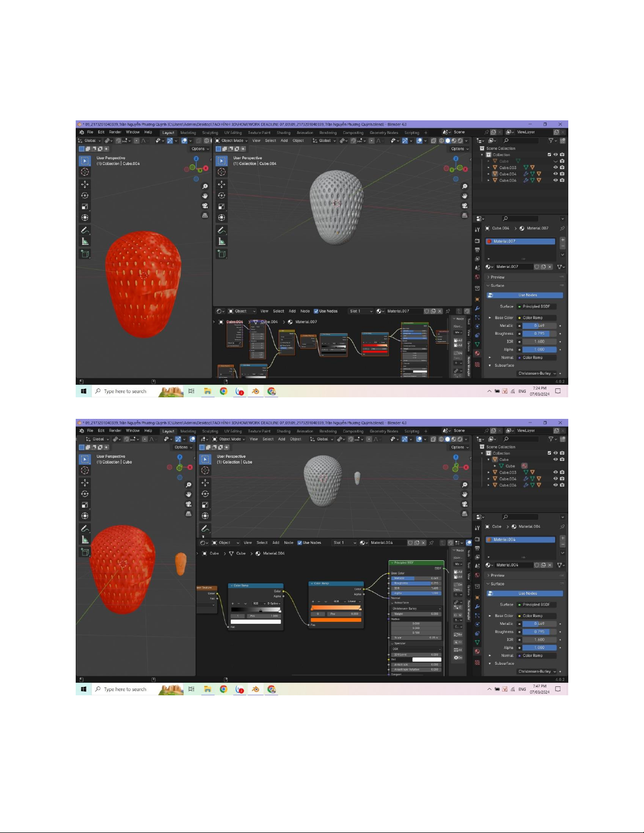Open the Slot 1 dropdown beside Material.007 node header
The width and height of the screenshot is (644, 833).
pyautogui.click(x=361, y=311)
